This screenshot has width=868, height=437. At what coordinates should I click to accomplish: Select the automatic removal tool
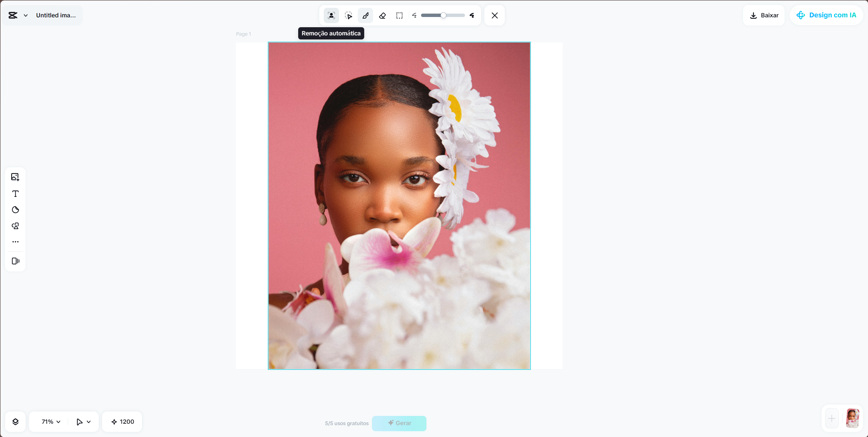[x=331, y=15]
